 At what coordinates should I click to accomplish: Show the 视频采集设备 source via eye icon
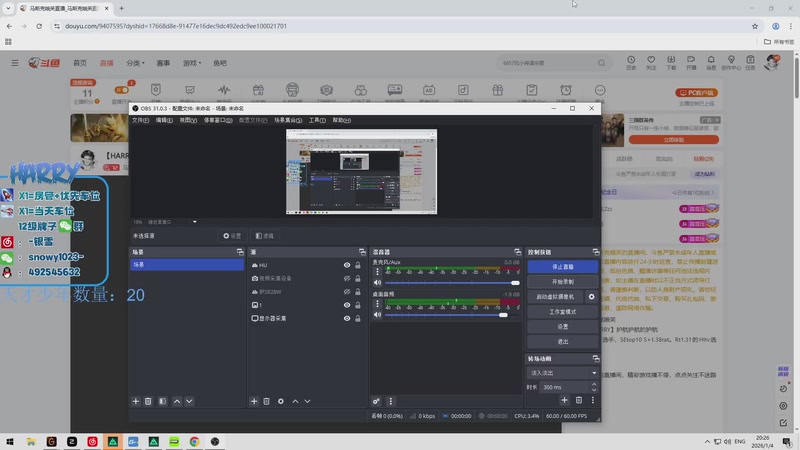[x=347, y=278]
